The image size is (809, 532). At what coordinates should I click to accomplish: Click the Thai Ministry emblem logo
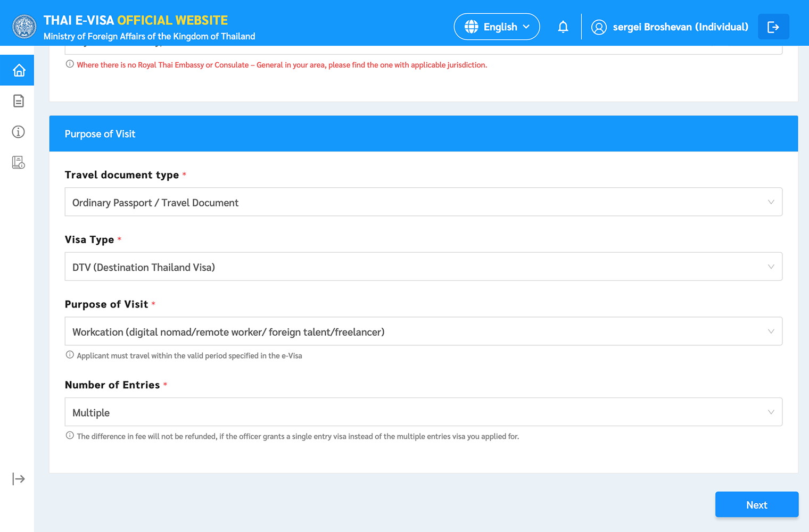point(24,27)
